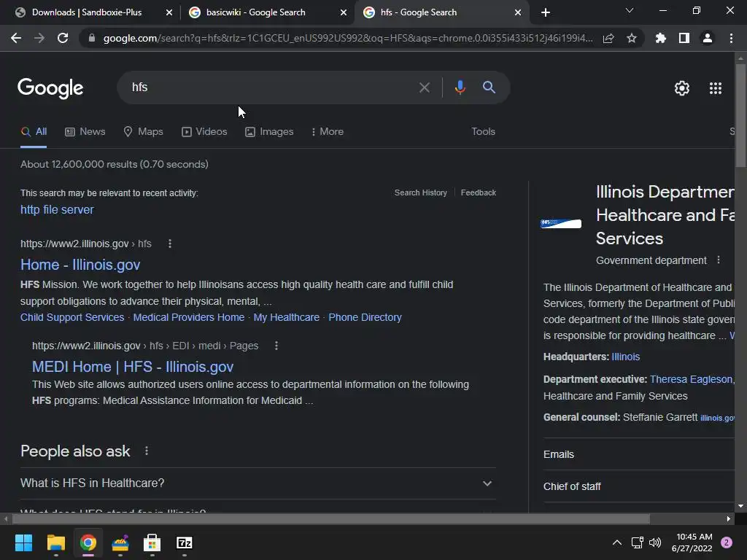Click the Feedback link
This screenshot has width=747, height=560.
(x=479, y=192)
